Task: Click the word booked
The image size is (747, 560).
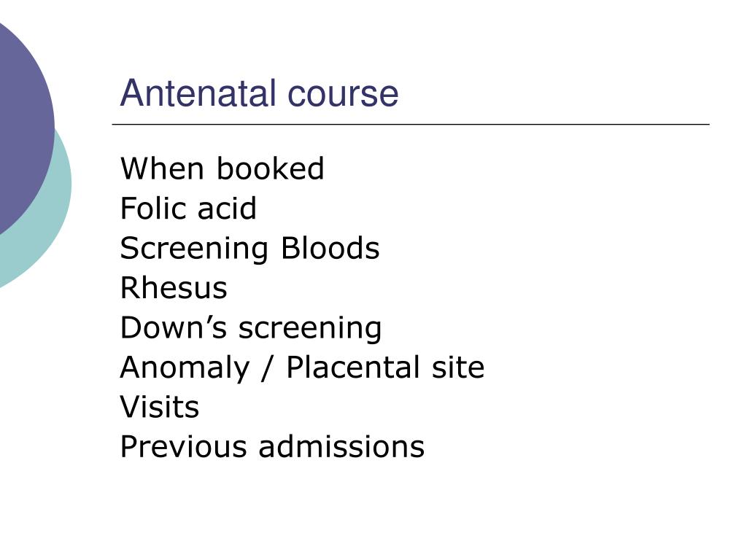Action: pos(271,168)
